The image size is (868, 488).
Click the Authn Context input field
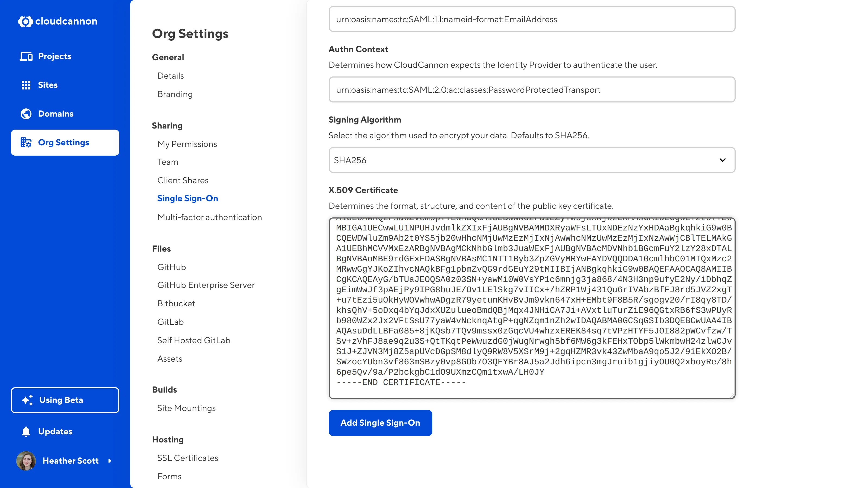[x=532, y=89]
